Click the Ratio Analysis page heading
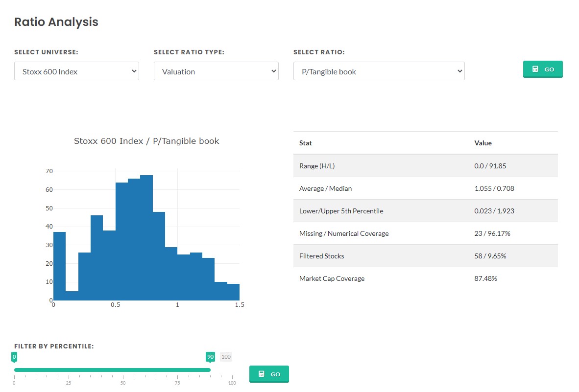The image size is (579, 392). click(x=56, y=22)
